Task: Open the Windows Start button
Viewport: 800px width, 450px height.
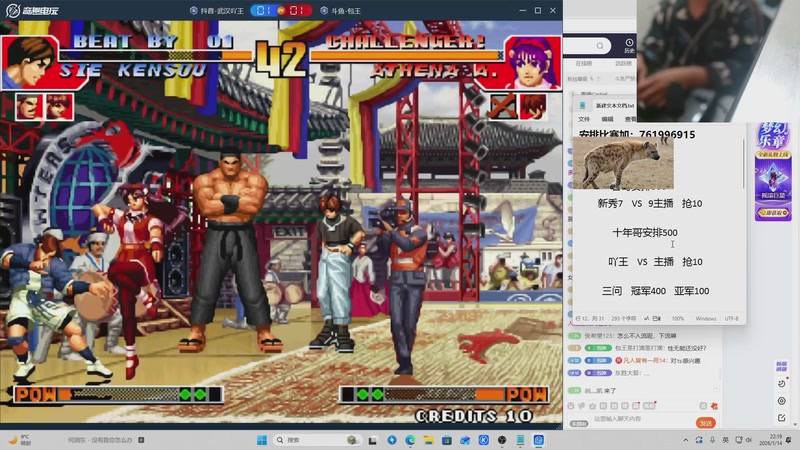Action: pos(262,440)
